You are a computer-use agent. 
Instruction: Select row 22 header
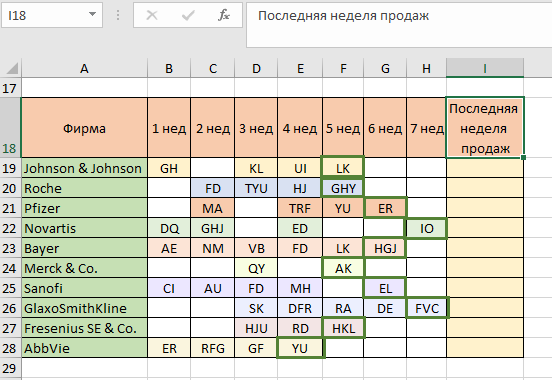click(10, 228)
